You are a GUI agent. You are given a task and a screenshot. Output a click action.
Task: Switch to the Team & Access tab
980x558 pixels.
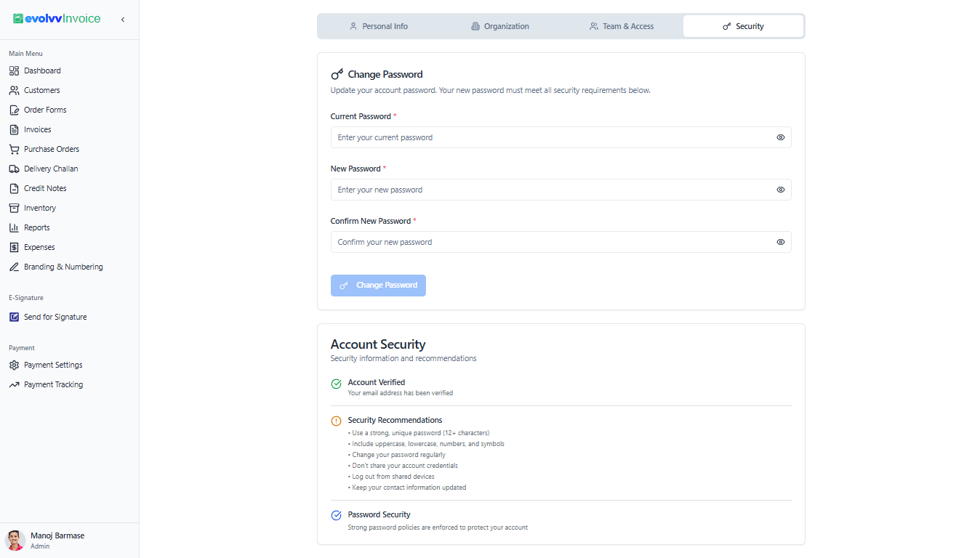click(x=622, y=26)
